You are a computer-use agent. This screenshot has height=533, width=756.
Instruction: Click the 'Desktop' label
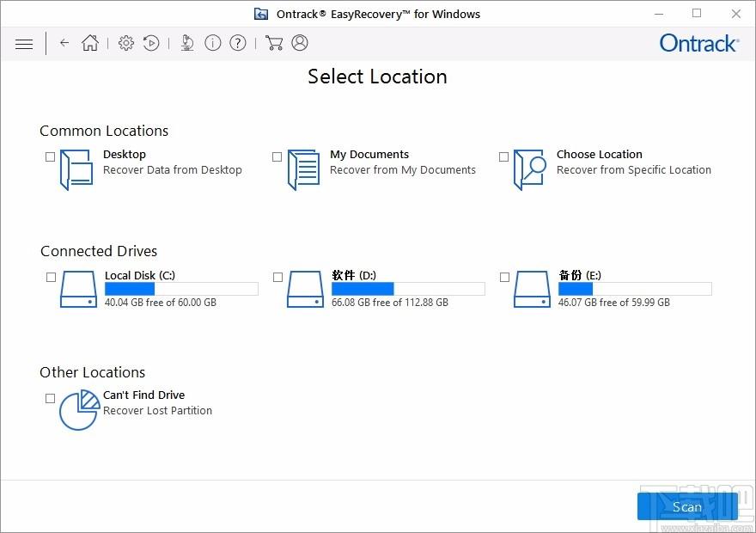[x=125, y=155]
